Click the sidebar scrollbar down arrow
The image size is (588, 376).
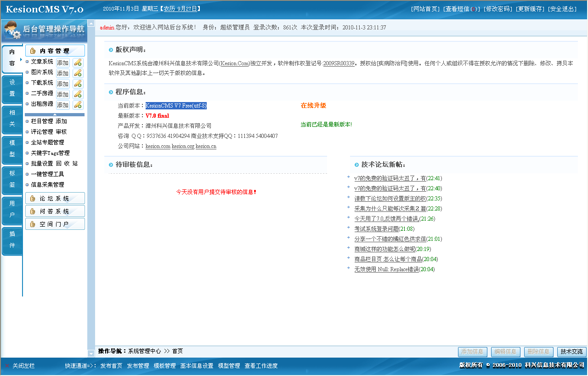[x=91, y=353]
